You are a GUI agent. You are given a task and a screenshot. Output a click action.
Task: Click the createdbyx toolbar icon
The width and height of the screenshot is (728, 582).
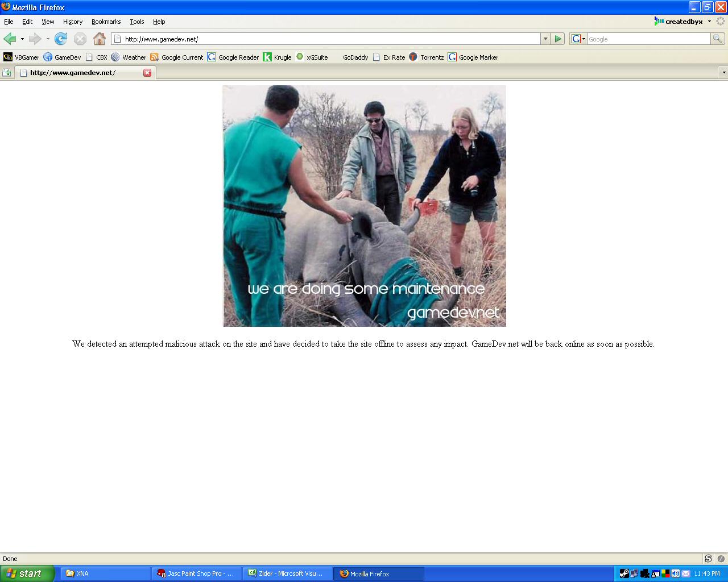(x=659, y=21)
